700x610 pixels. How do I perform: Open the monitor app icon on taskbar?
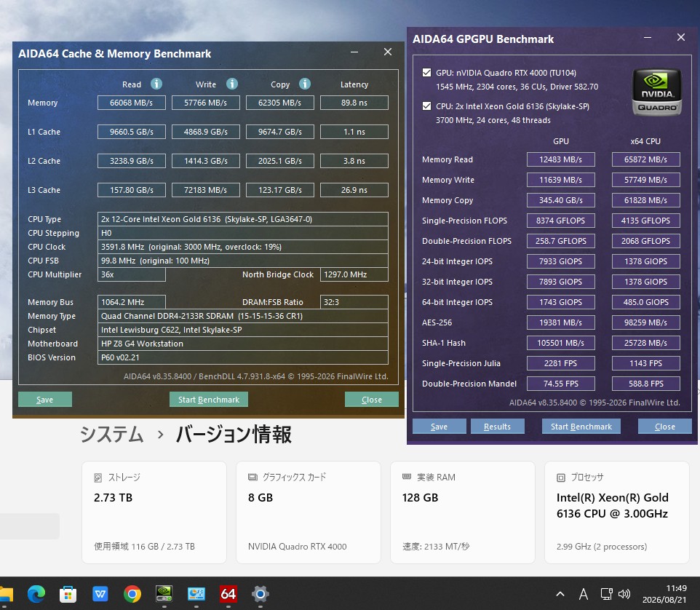click(x=196, y=594)
